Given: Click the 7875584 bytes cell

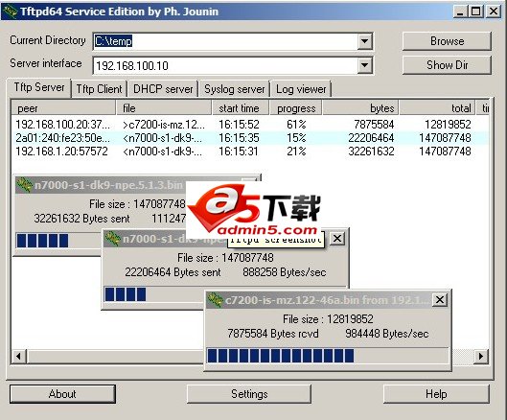Looking at the screenshot, I should [374, 125].
